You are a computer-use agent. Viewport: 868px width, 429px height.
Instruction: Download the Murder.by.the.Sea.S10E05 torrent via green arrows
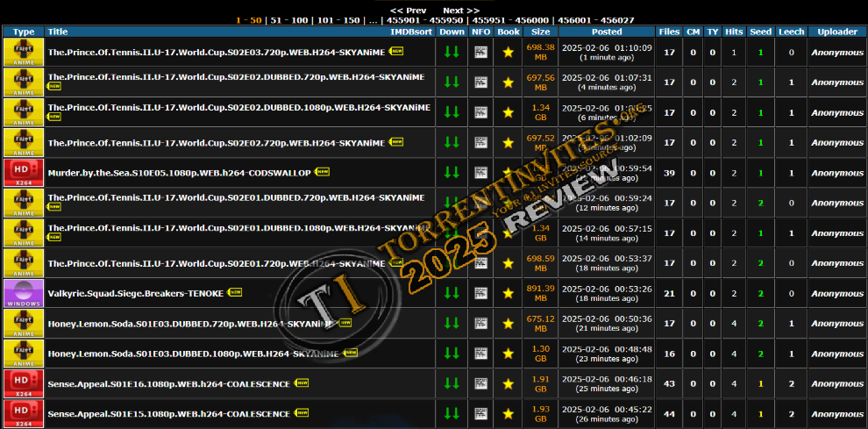[x=452, y=173]
